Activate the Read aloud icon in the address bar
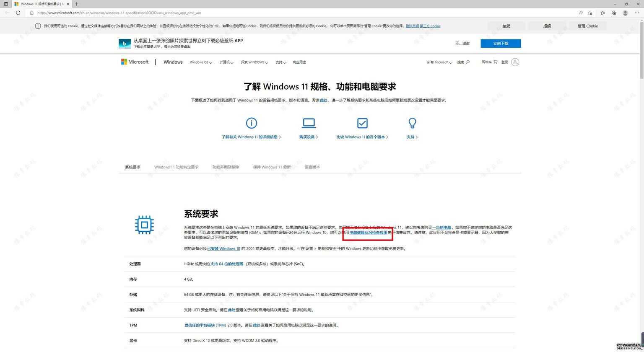This screenshot has width=644, height=352. click(x=581, y=13)
